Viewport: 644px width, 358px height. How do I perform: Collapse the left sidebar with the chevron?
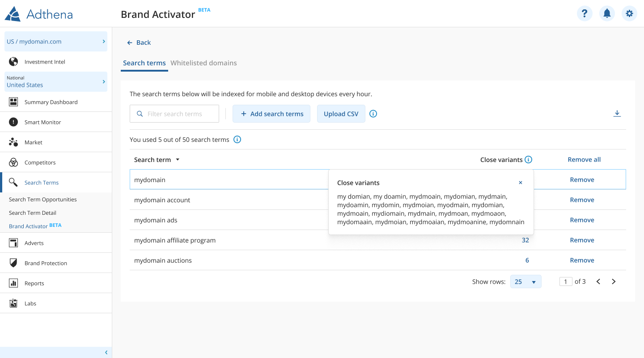pyautogui.click(x=106, y=353)
